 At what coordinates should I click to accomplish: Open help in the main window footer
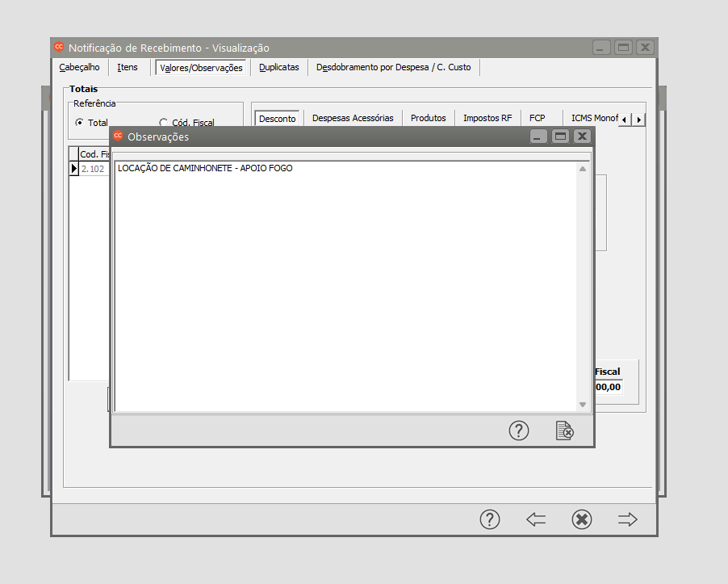click(x=490, y=519)
